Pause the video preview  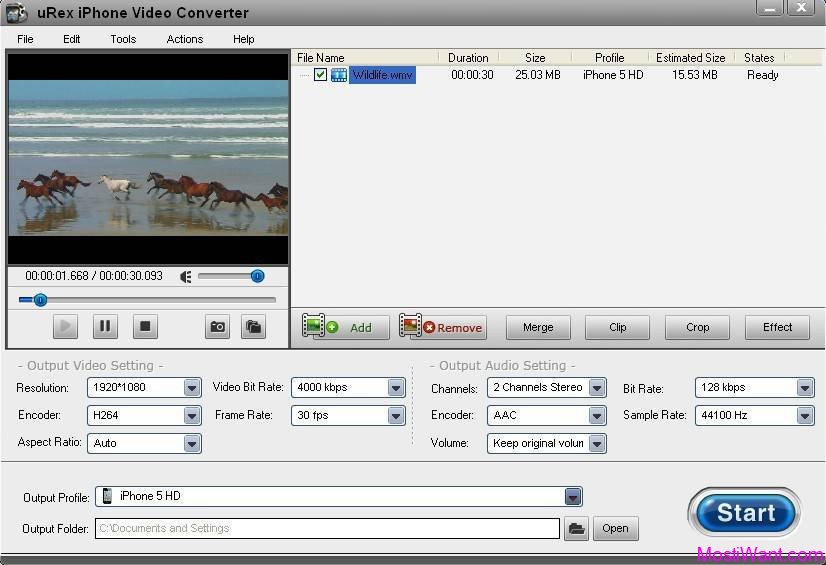click(105, 326)
